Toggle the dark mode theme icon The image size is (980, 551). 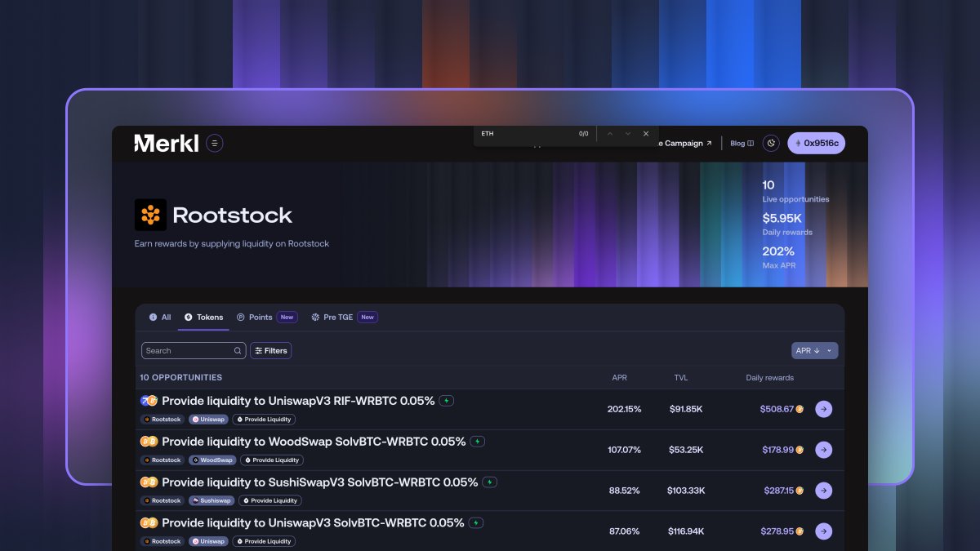[x=771, y=143]
